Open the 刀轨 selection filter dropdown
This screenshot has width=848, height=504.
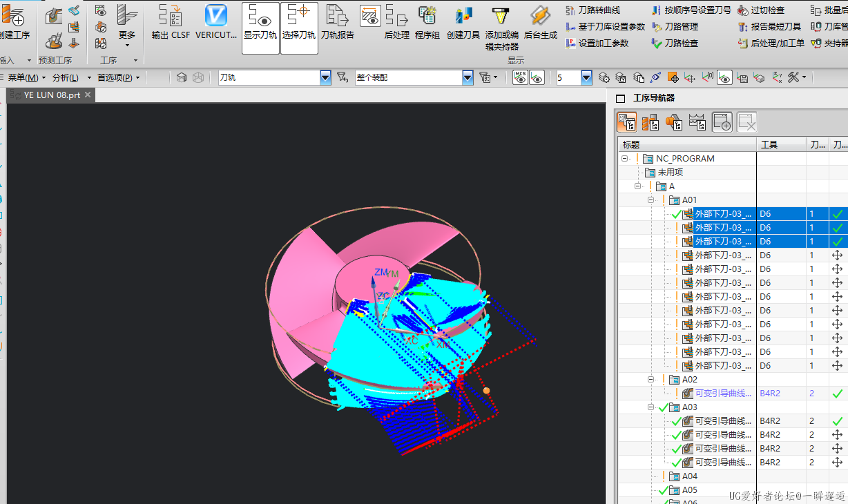point(325,78)
